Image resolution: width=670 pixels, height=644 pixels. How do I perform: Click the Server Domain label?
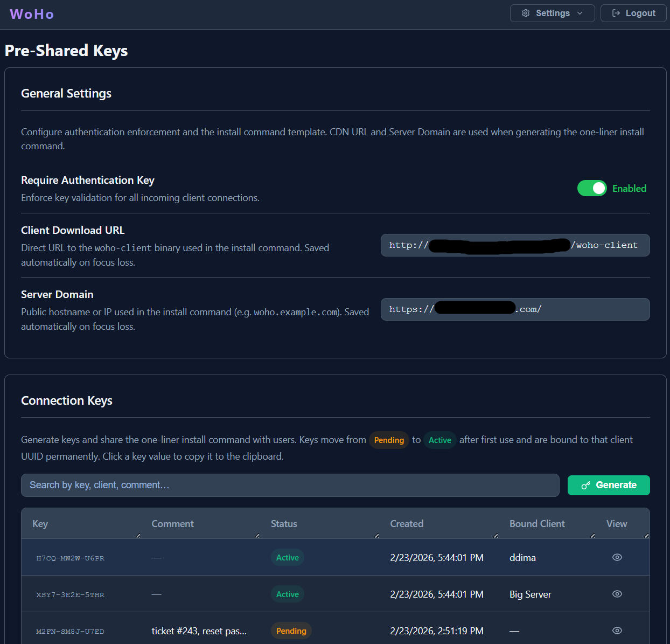pos(57,295)
